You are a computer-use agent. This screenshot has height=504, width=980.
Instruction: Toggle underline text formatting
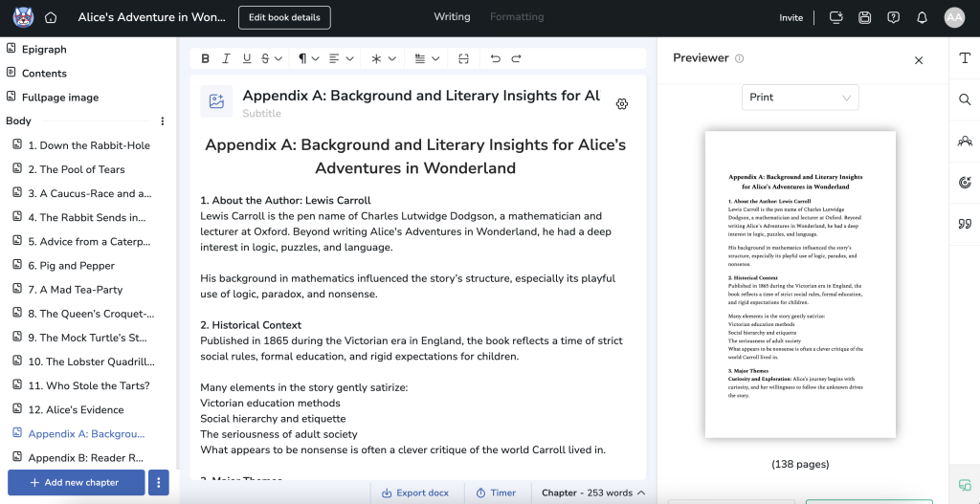pos(247,59)
